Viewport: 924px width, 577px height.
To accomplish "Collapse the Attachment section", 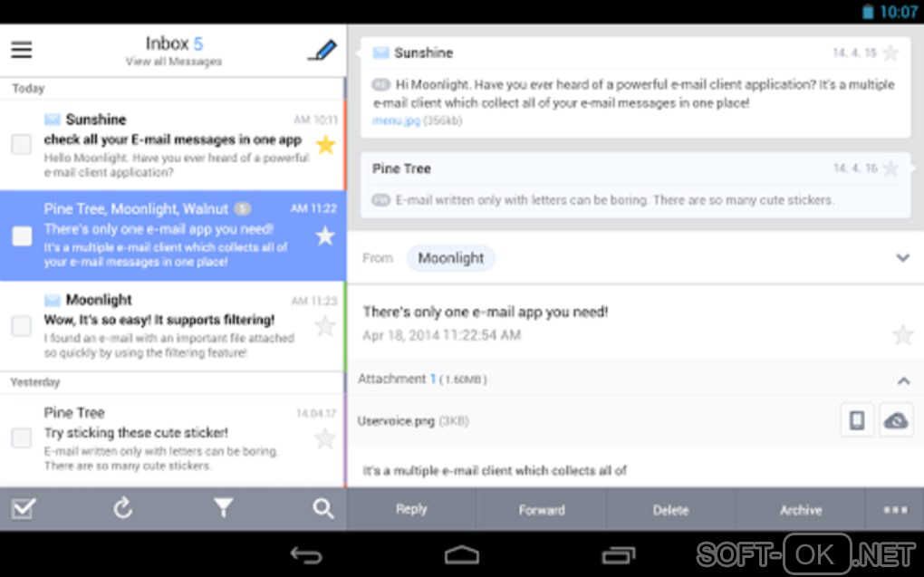I will pyautogui.click(x=903, y=380).
